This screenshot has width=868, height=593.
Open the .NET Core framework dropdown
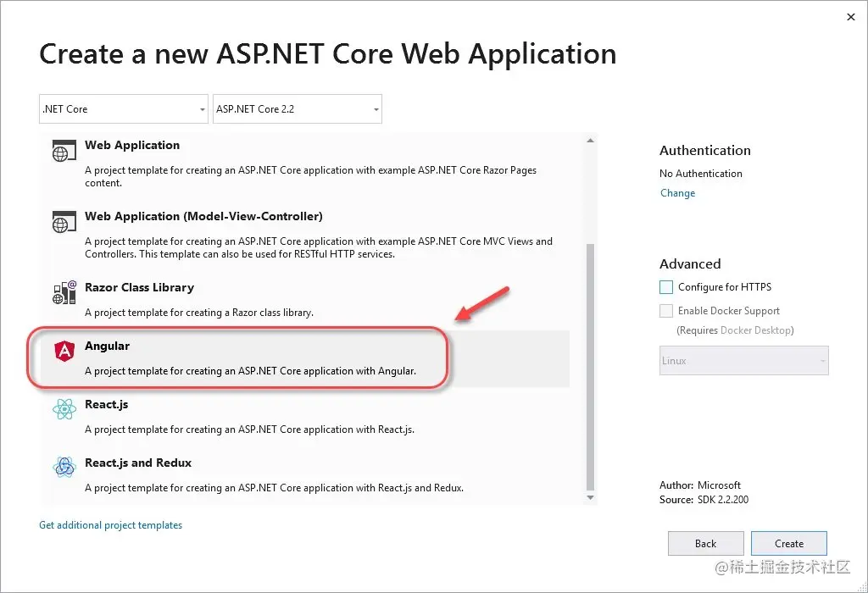point(124,109)
